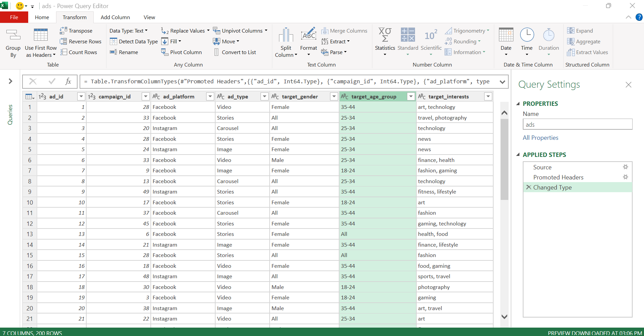644x336 pixels.
Task: Open the ad_platform column filter dropdown
Action: 210,97
